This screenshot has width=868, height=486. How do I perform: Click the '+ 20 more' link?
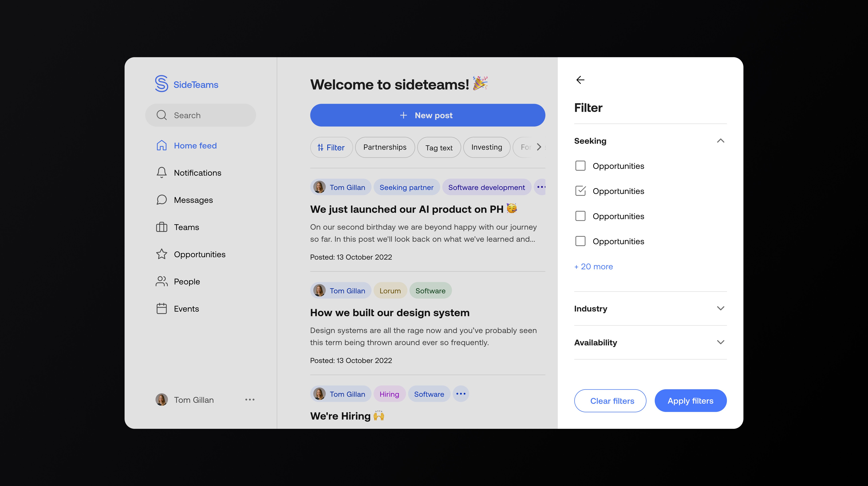pyautogui.click(x=593, y=266)
